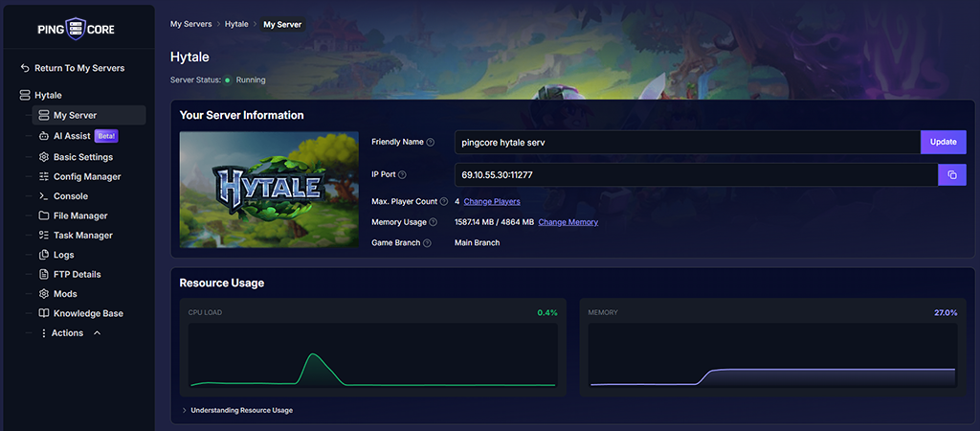Click the Game Branch help icon
Image resolution: width=980 pixels, height=431 pixels.
point(427,242)
